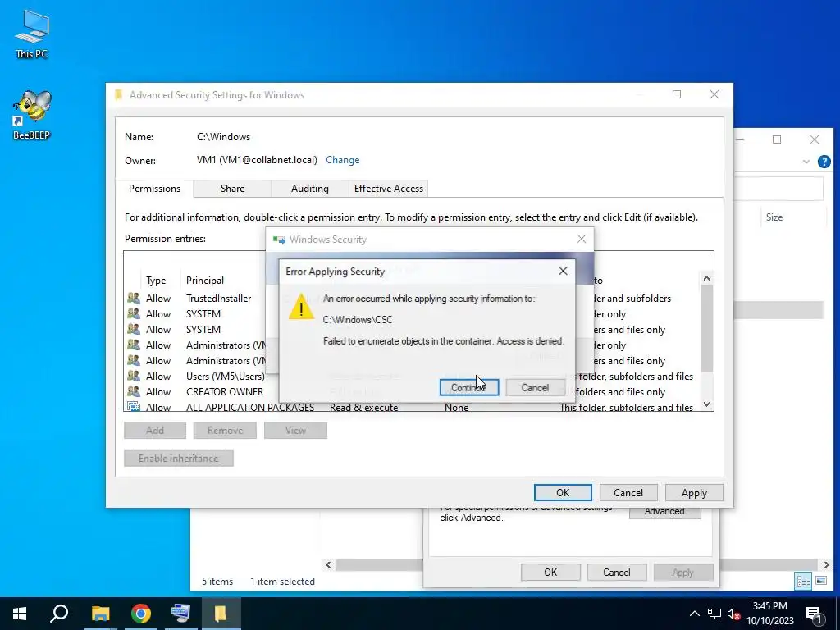Click Cancel in the Properties dialog
The image size is (840, 630).
point(616,572)
